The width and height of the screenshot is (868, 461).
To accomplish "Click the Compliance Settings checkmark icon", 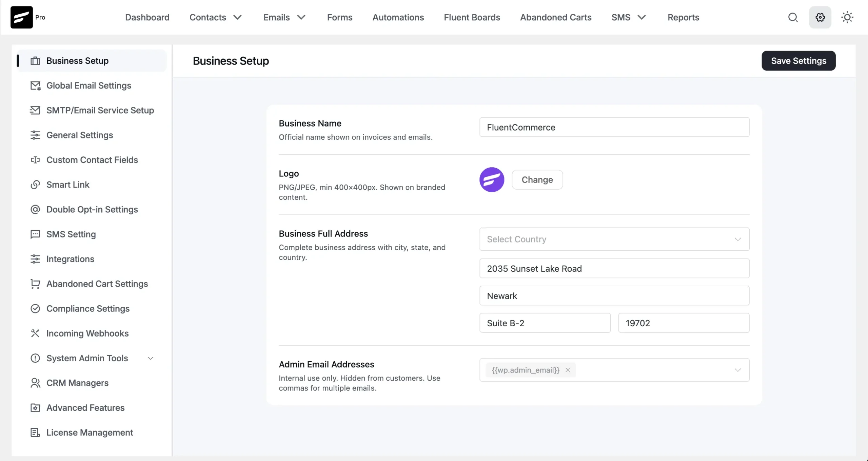I will 35,308.
